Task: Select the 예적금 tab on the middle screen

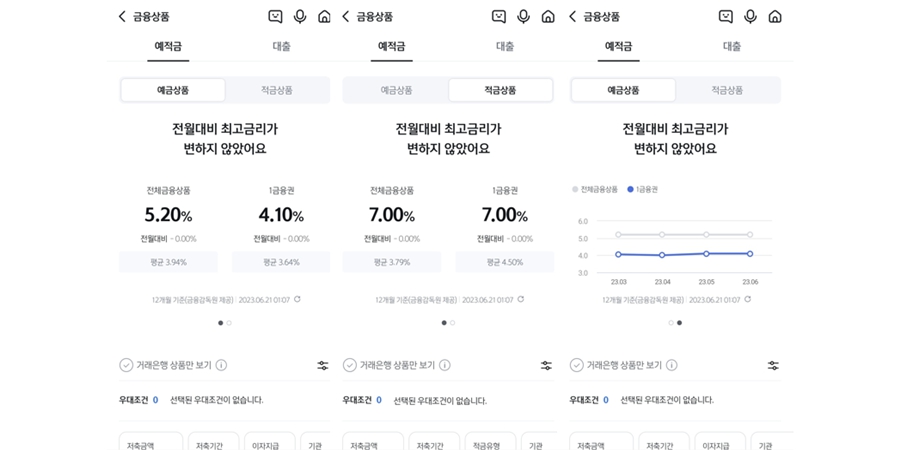Action: (x=391, y=46)
